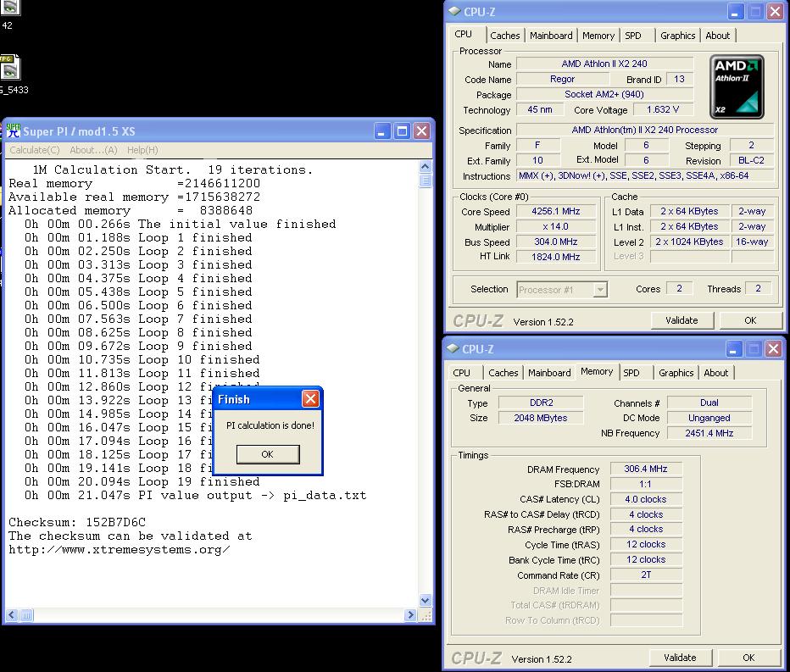Screen dimensions: 790x672
Task: Switch to Graphics tab in top CPU-Z
Action: pos(677,36)
